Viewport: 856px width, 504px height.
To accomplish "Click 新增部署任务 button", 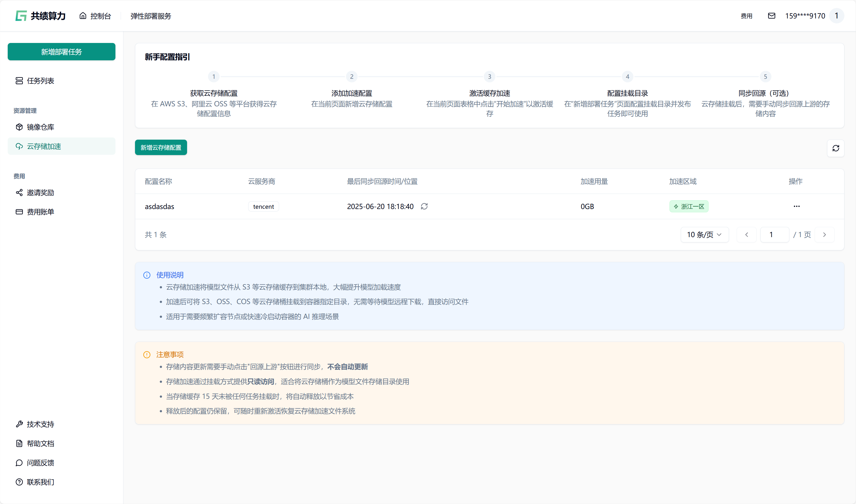I will (61, 52).
